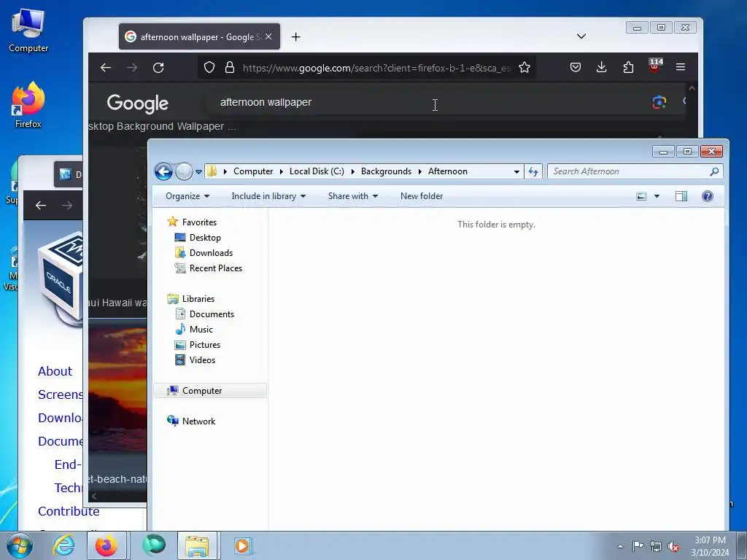This screenshot has width=747, height=560.
Task: Click About link in VirtualBox window
Action: pyautogui.click(x=55, y=371)
